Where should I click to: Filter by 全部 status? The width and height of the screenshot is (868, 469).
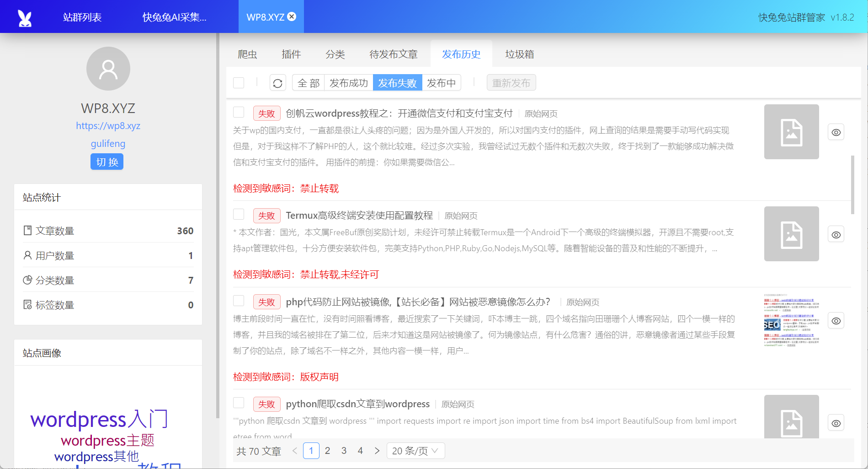(309, 83)
